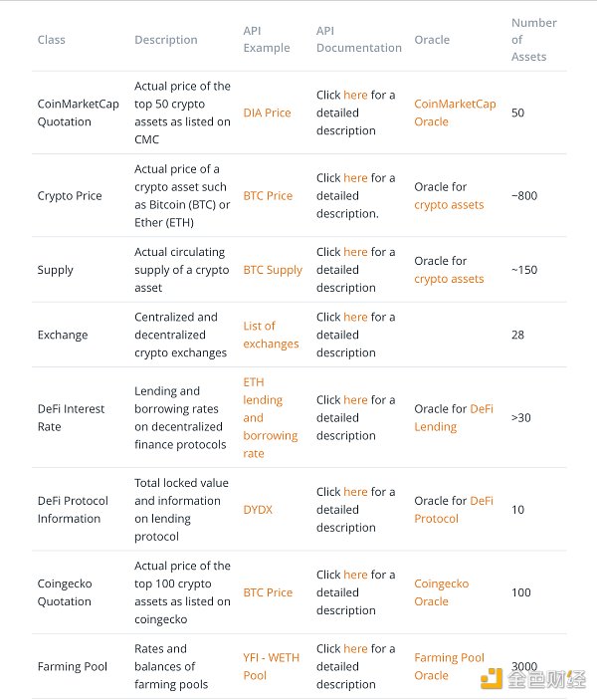Click the Farming Pool Oracle link
The image size is (597, 700).
449,666
